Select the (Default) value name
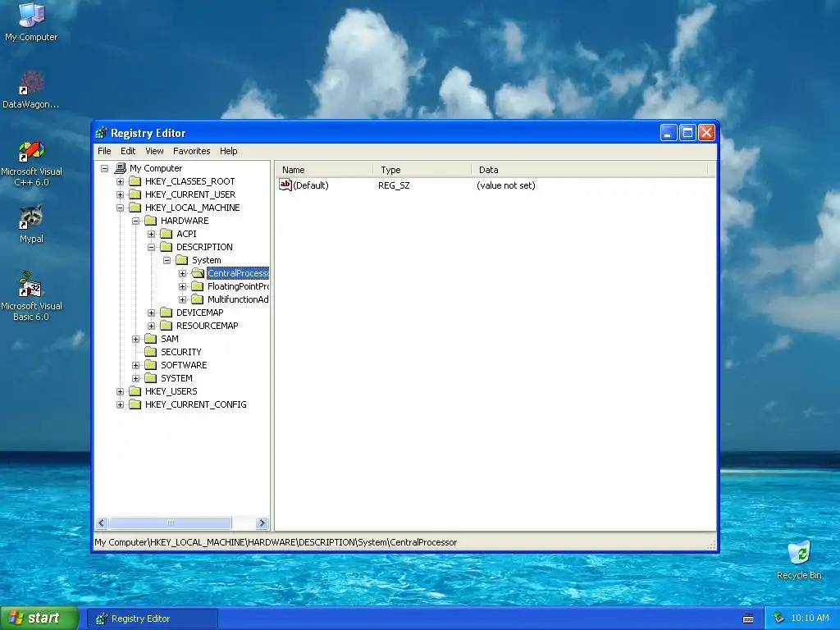The height and width of the screenshot is (630, 840). click(x=311, y=185)
